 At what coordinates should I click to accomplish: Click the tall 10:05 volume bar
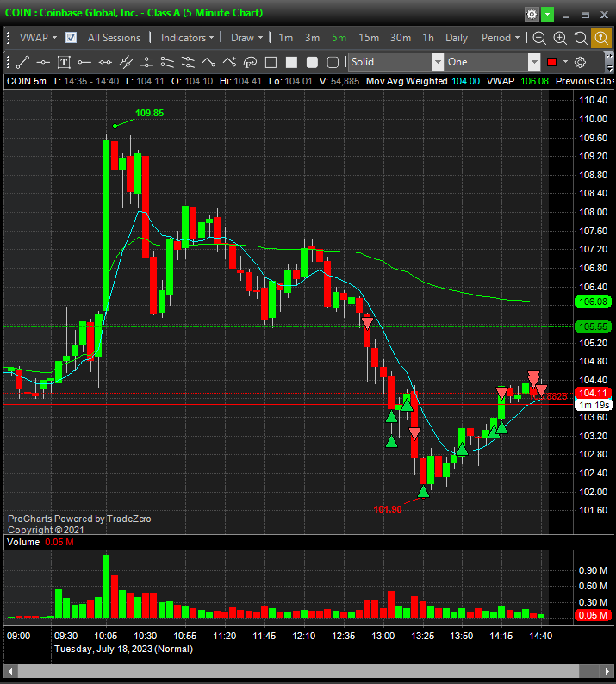[x=106, y=586]
